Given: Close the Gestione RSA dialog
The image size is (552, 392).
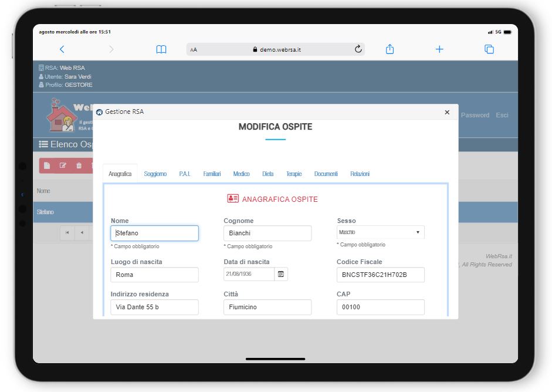Looking at the screenshot, I should [447, 112].
